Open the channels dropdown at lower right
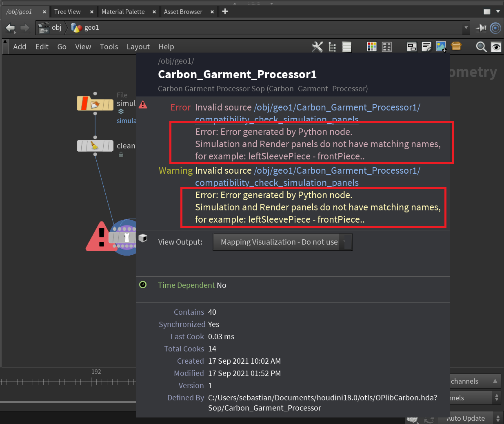The height and width of the screenshot is (424, 504). (x=475, y=381)
